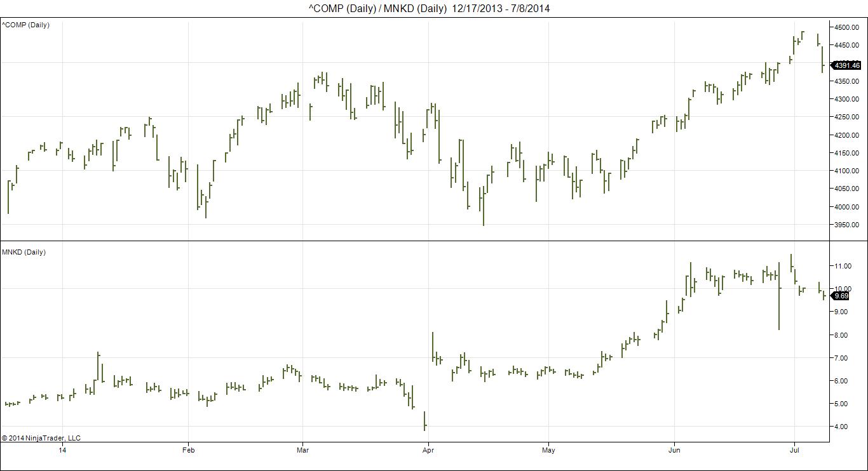Select the 4050.00 axis value
Image resolution: width=868 pixels, height=471 pixels.
pos(847,189)
